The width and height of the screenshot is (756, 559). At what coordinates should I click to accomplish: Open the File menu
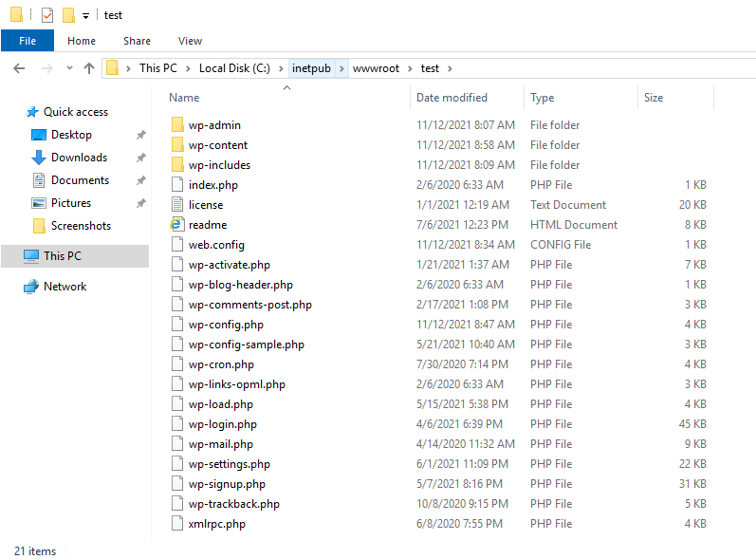coord(28,41)
